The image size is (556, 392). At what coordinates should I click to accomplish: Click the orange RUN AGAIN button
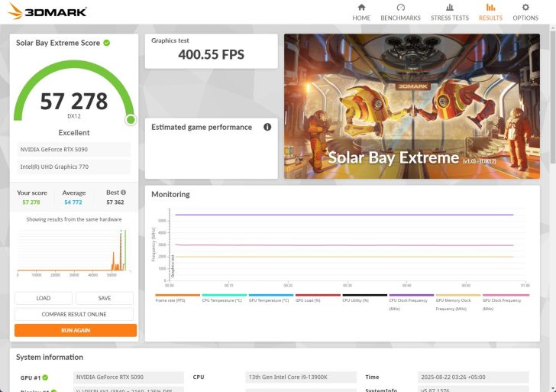click(x=76, y=330)
